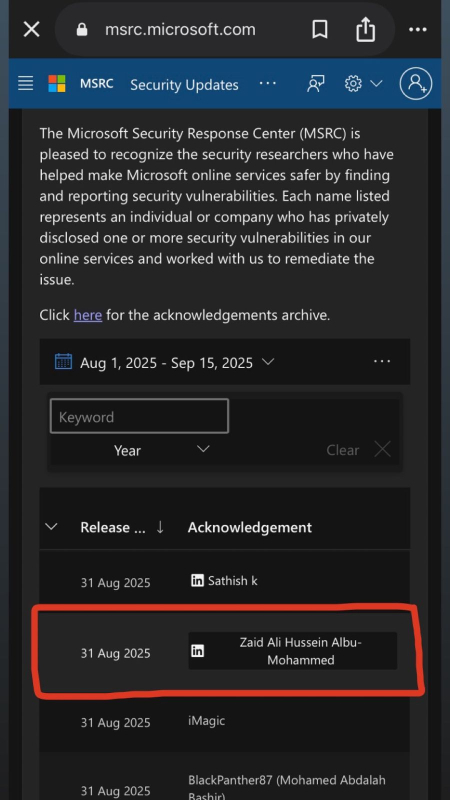Open browser three-dot menu in address bar
This screenshot has height=800, width=450.
click(x=417, y=30)
